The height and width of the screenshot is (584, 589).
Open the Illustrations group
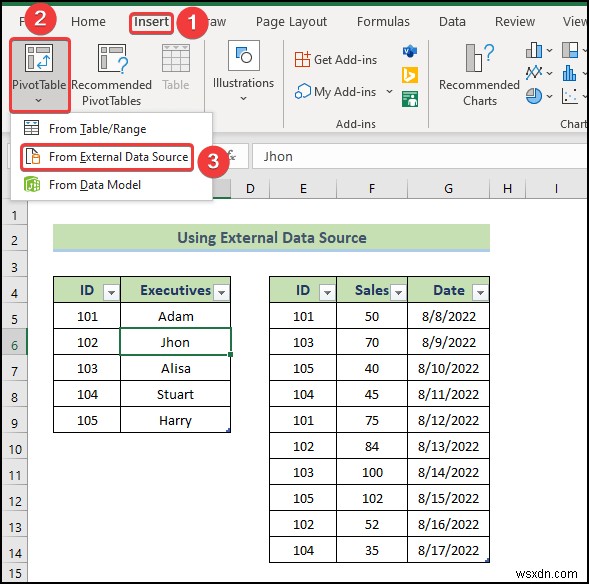(243, 71)
